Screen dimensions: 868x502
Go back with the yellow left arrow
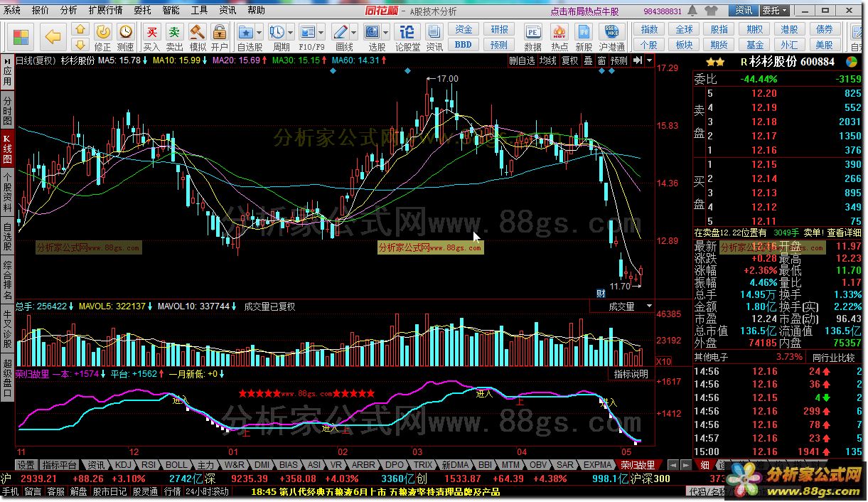(53, 37)
